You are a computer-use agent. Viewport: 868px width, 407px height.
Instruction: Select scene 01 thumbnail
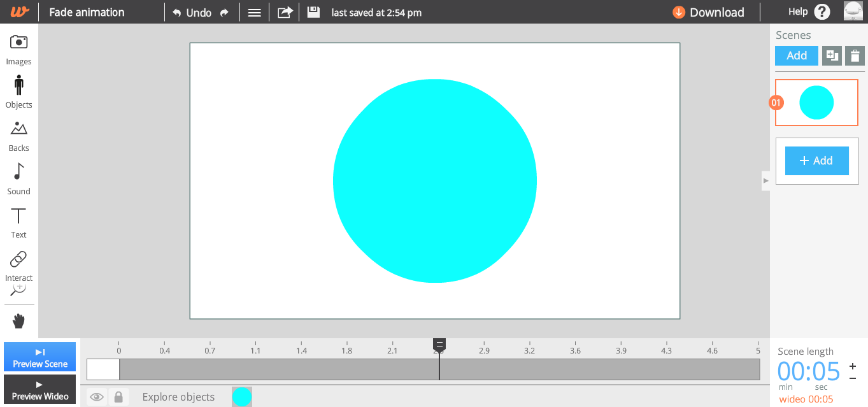pyautogui.click(x=816, y=103)
